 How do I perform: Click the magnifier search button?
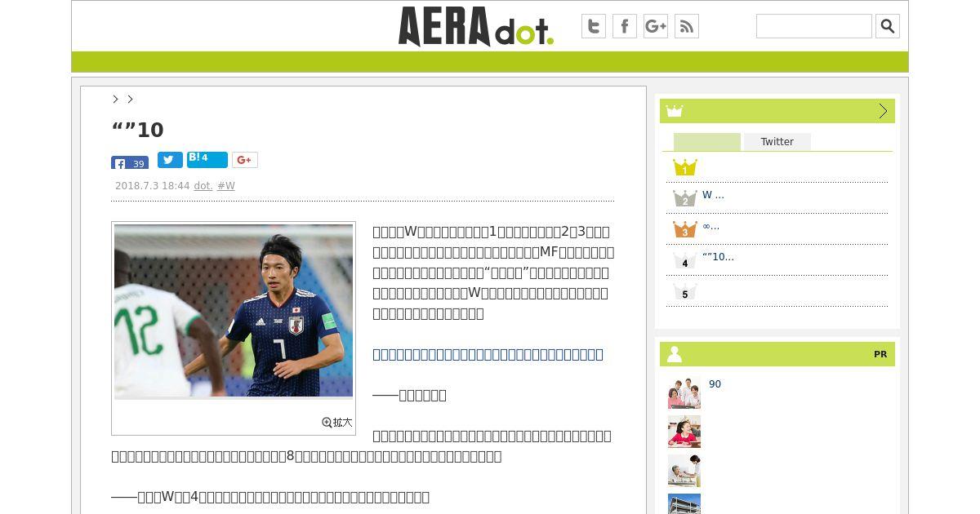click(x=888, y=26)
